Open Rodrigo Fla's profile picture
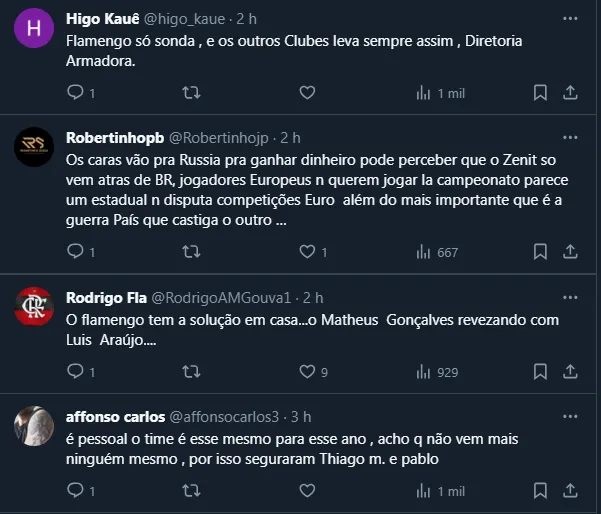Image resolution: width=601 pixels, height=514 pixels. click(34, 305)
